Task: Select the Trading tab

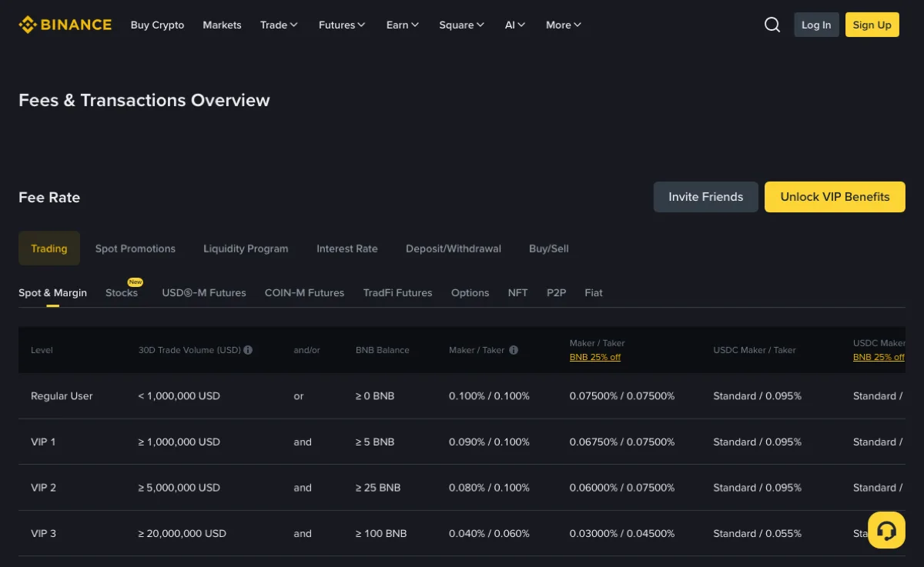Action: [49, 248]
